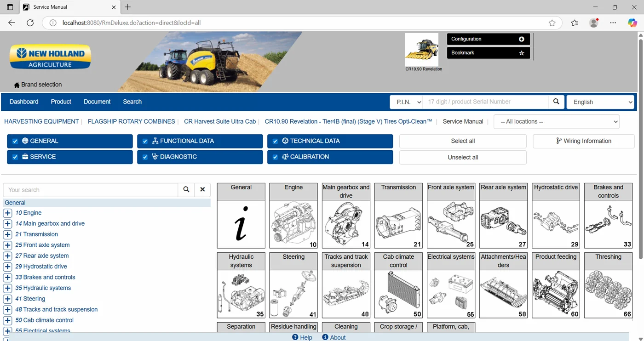The width and height of the screenshot is (644, 341).
Task: Uncheck the GENERAL filter checkbox
Action: click(15, 141)
